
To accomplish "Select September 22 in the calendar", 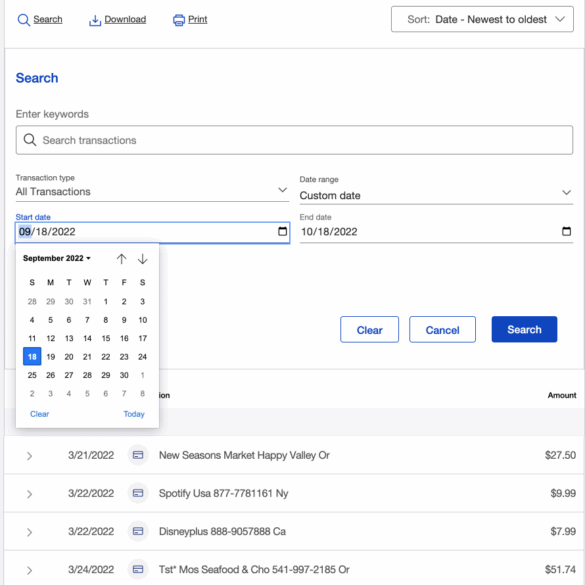I will (x=106, y=356).
